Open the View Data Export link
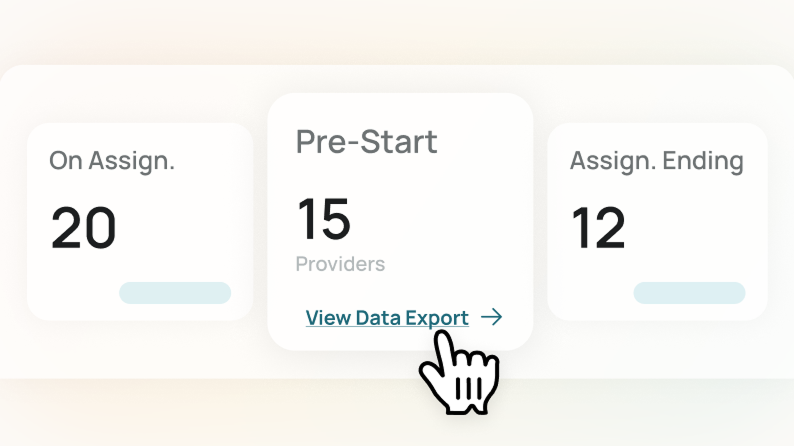The image size is (794, 446). (x=387, y=318)
